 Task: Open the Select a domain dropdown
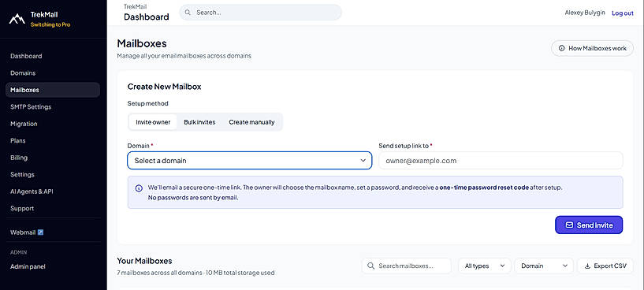click(x=250, y=161)
